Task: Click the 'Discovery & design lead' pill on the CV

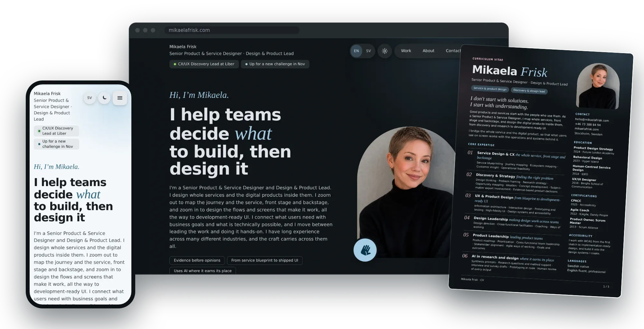Action: pyautogui.click(x=529, y=91)
